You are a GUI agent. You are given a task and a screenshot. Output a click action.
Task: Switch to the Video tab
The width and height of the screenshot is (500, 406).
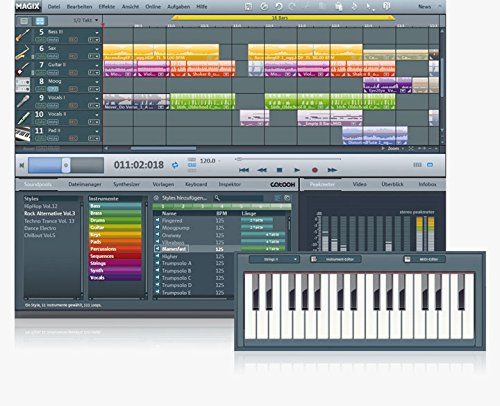click(359, 184)
